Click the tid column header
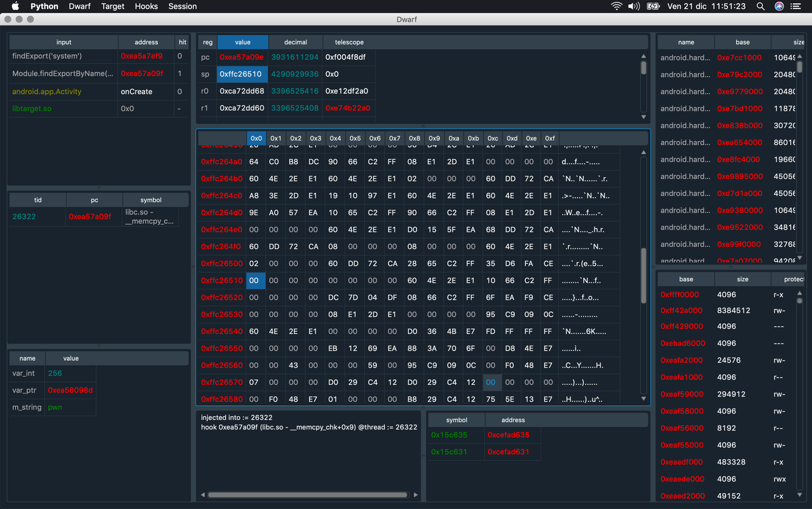The width and height of the screenshot is (812, 509). [x=38, y=200]
